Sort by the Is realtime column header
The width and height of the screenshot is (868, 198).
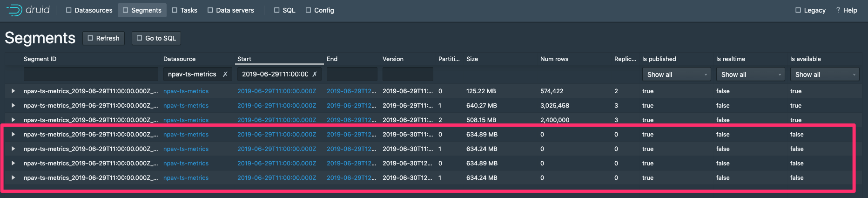coord(731,59)
